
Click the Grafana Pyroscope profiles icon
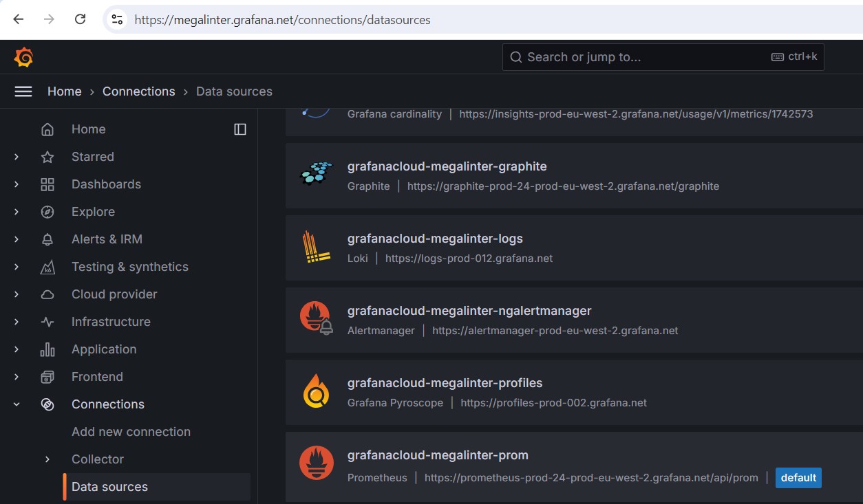pyautogui.click(x=317, y=391)
